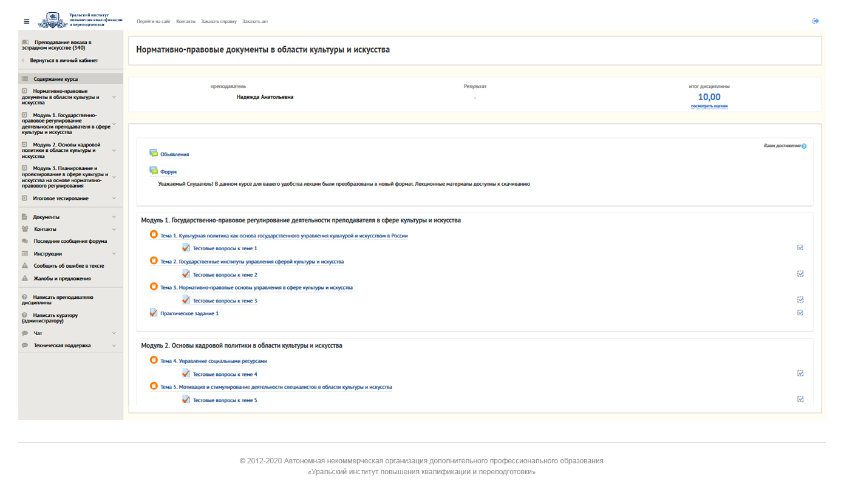Toggle completion checkbox for Тестовые вопросы к теме 4

tap(800, 373)
